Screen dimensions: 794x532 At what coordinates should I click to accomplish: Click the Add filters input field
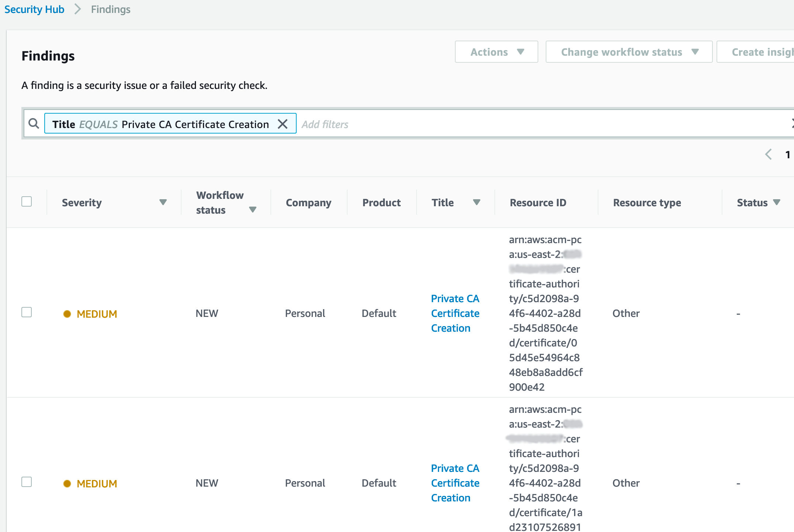[x=325, y=124]
